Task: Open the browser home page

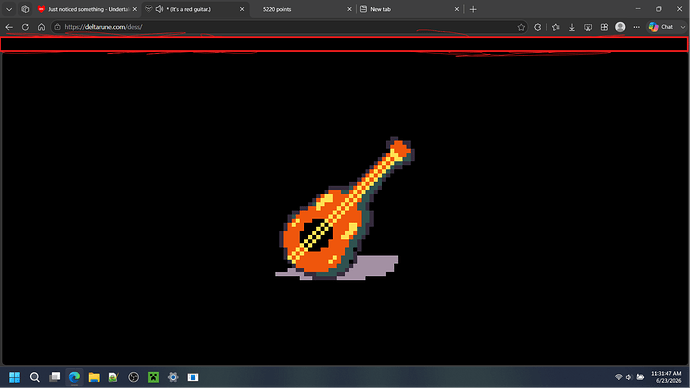Action: (x=41, y=27)
